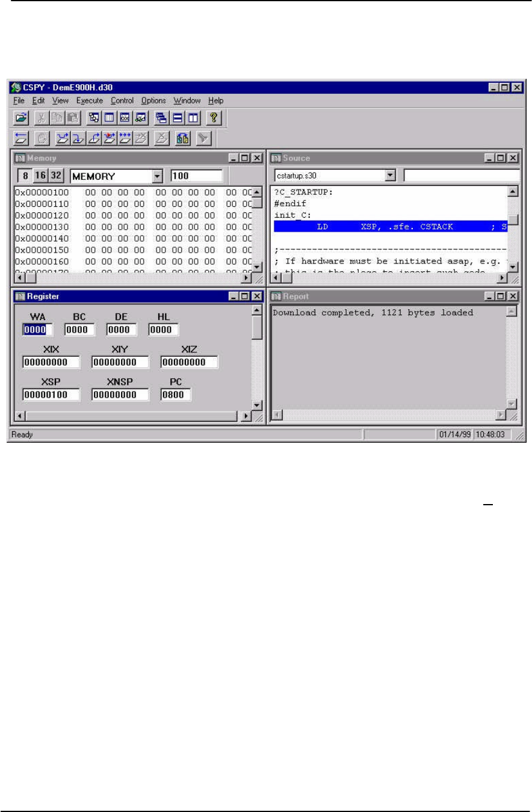Open the Options menu
The height and width of the screenshot is (812, 532).
click(x=153, y=101)
